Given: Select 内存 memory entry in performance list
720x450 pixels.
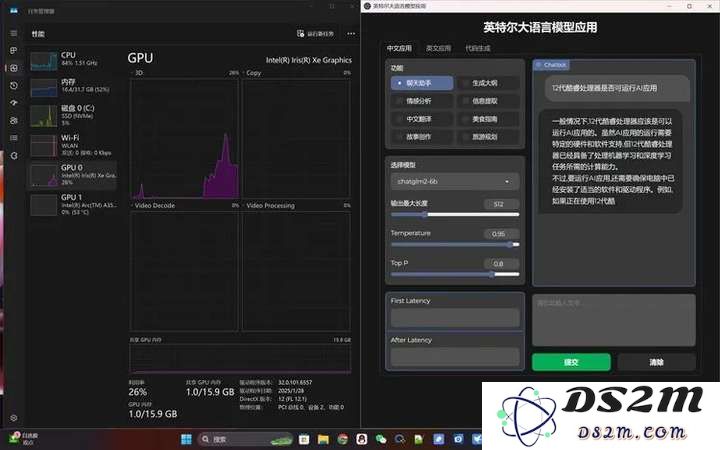Looking at the screenshot, I should tap(73, 87).
